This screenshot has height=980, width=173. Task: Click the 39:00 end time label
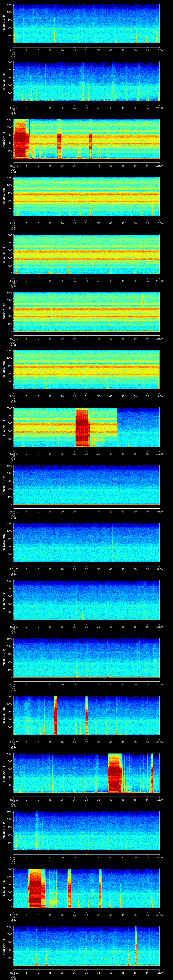159,972
